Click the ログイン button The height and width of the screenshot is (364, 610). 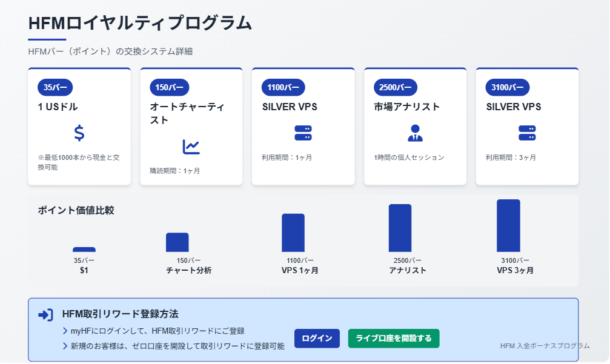[317, 339]
